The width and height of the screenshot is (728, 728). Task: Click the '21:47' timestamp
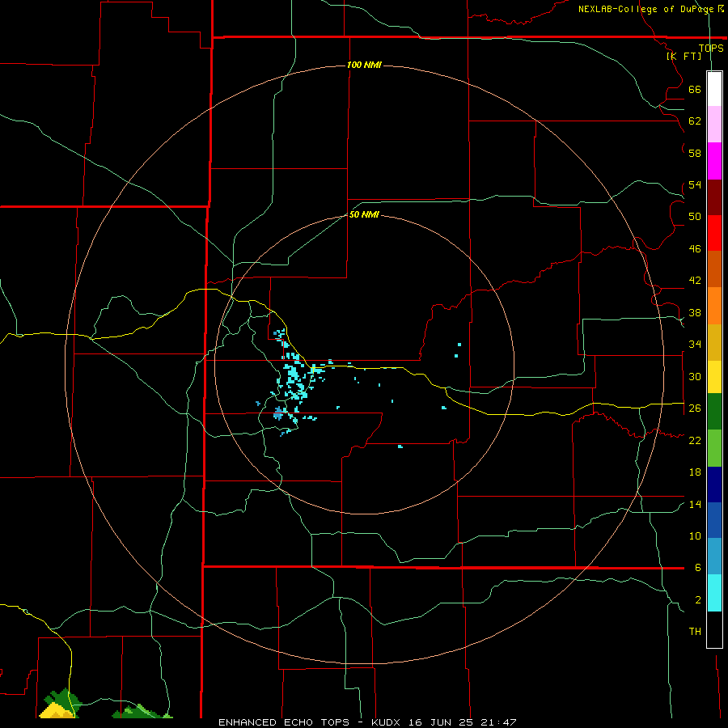pyautogui.click(x=500, y=722)
